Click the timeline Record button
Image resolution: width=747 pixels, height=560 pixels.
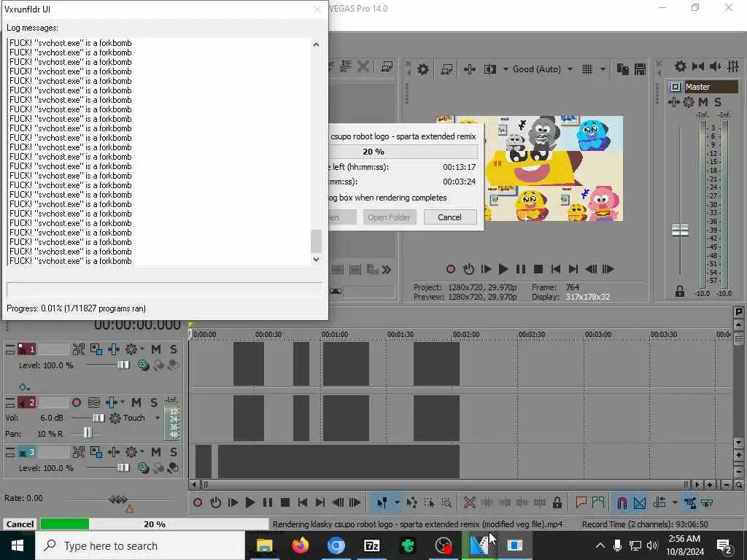pyautogui.click(x=198, y=502)
